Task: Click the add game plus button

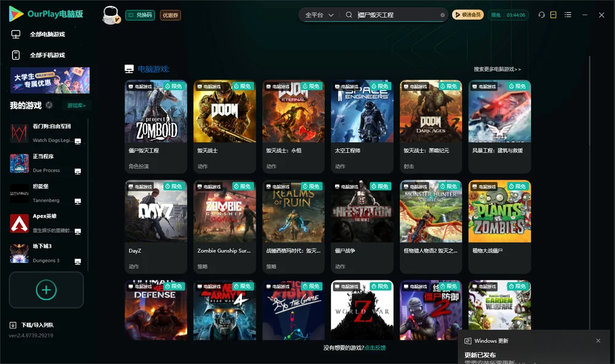Action: tap(46, 290)
